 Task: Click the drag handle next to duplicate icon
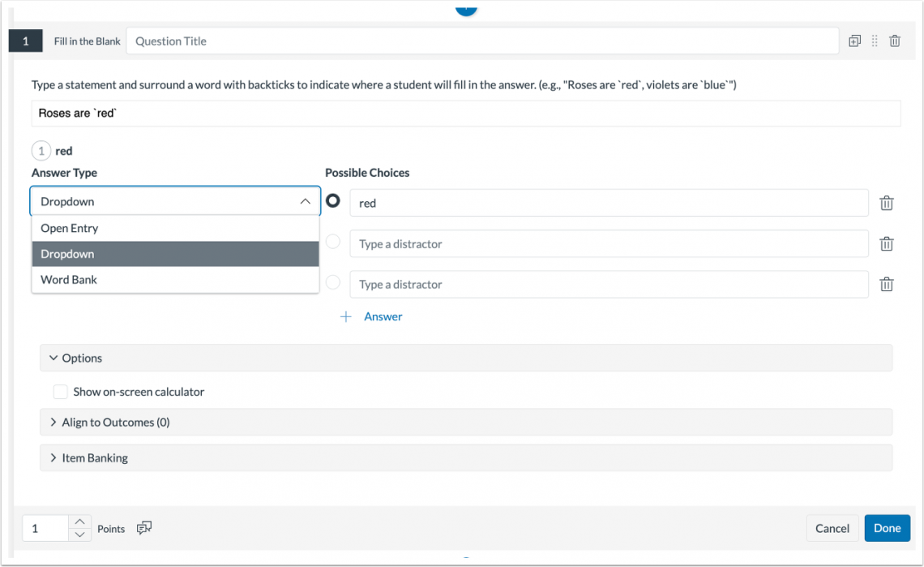(874, 40)
